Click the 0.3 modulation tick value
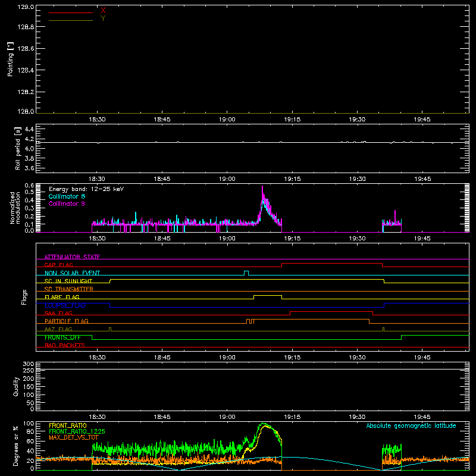This screenshot has height=476, width=476. tap(29, 208)
